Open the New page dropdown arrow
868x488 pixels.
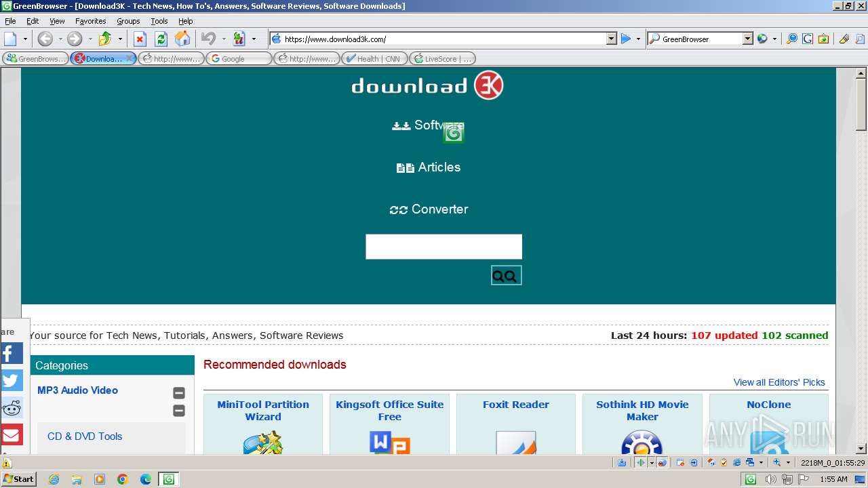[25, 39]
